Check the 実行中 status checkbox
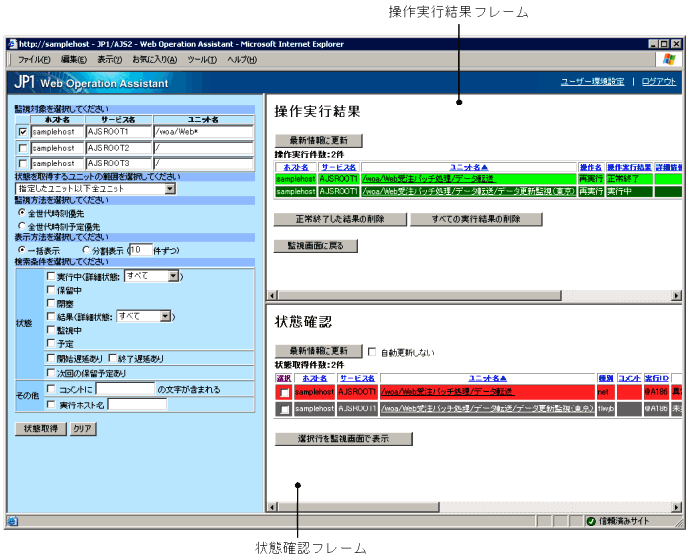The width and height of the screenshot is (688, 560). pyautogui.click(x=51, y=276)
